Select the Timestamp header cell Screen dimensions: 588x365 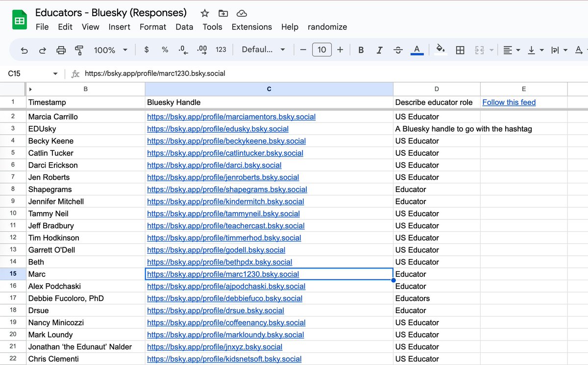pyautogui.click(x=85, y=102)
